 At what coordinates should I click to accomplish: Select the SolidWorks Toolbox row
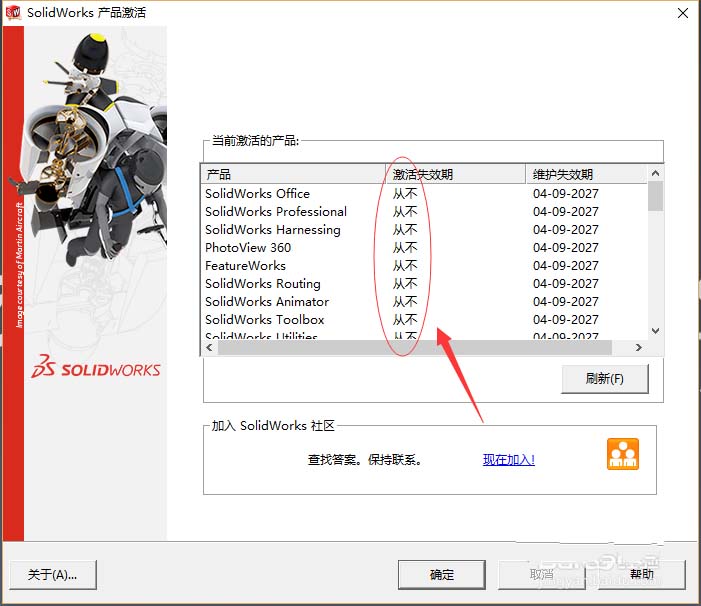tap(424, 320)
